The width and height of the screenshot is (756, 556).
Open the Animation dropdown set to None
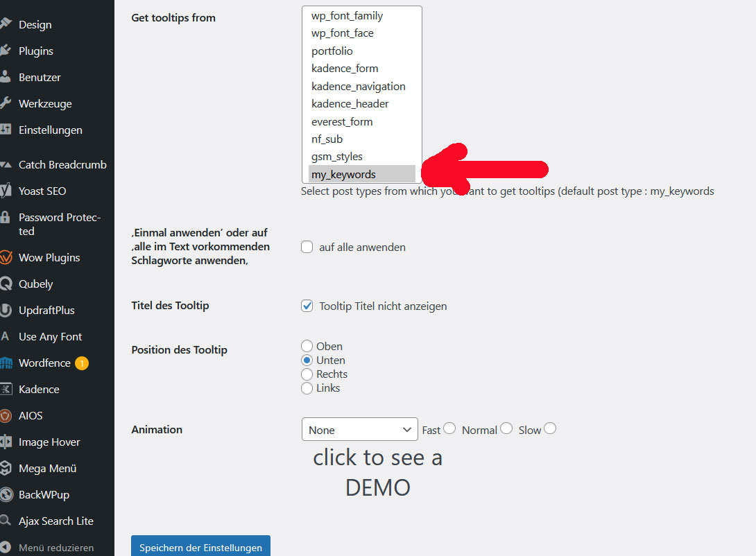point(359,430)
